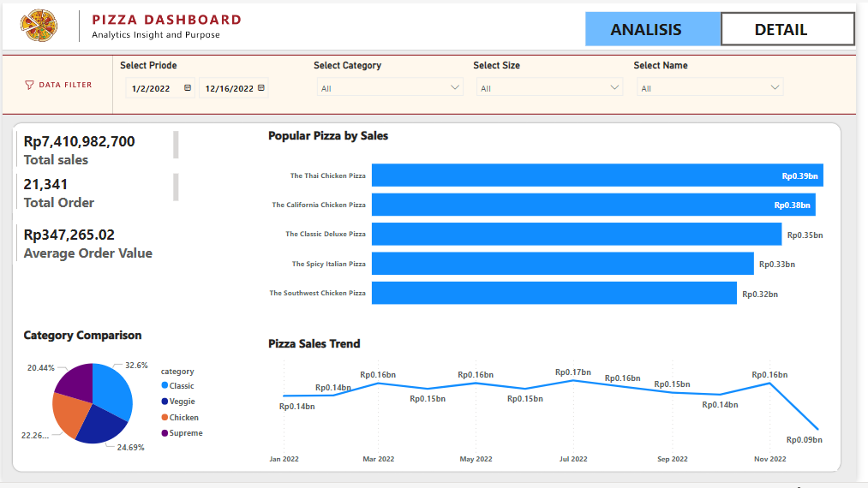Image resolution: width=868 pixels, height=488 pixels.
Task: Click the Nov 2022 axis label
Action: coord(770,459)
